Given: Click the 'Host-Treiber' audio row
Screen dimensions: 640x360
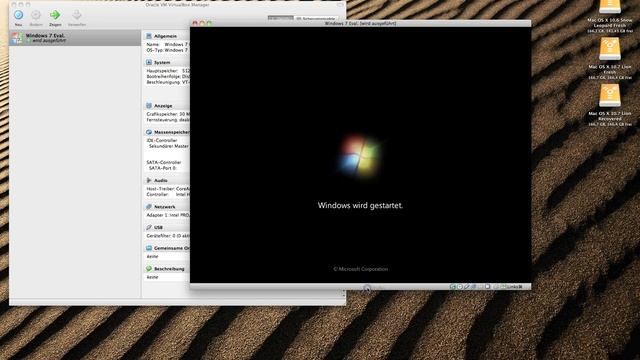Looking at the screenshot, I should pos(168,189).
